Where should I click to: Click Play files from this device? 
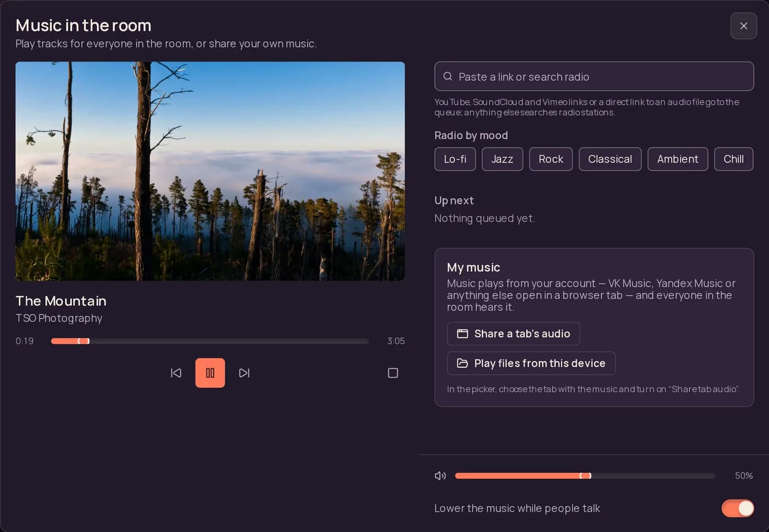(531, 363)
